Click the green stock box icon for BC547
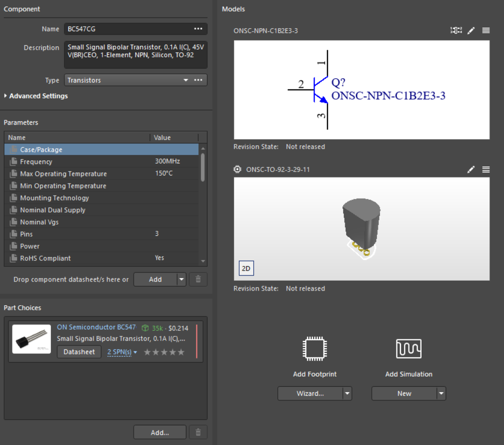Viewport: 504px width, 445px height. 145,328
